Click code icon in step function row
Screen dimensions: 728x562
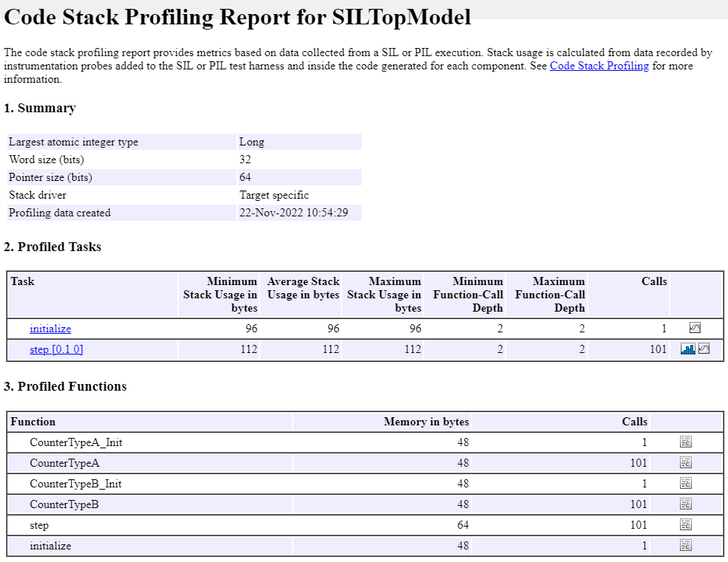click(x=686, y=525)
